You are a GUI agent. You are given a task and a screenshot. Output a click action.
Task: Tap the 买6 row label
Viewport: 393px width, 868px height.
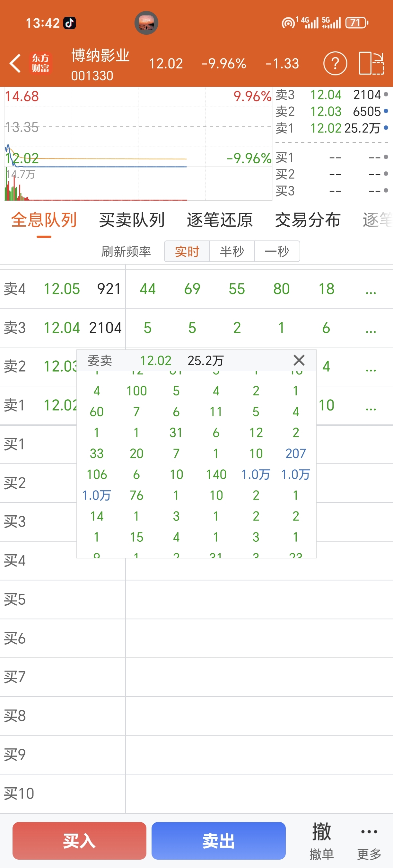pyautogui.click(x=14, y=638)
